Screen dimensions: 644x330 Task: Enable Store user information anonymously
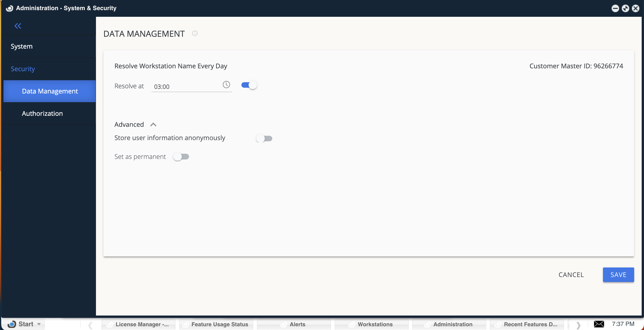[264, 139]
